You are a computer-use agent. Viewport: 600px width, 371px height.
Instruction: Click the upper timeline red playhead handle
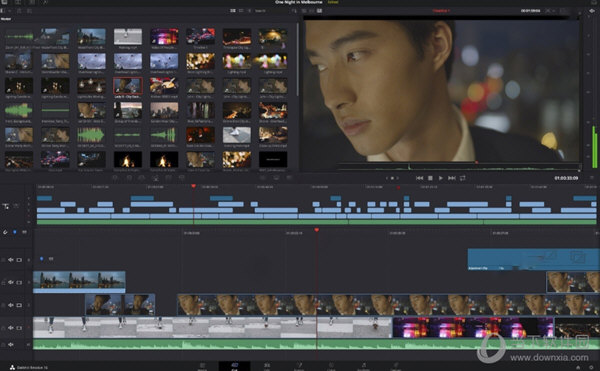click(x=194, y=186)
